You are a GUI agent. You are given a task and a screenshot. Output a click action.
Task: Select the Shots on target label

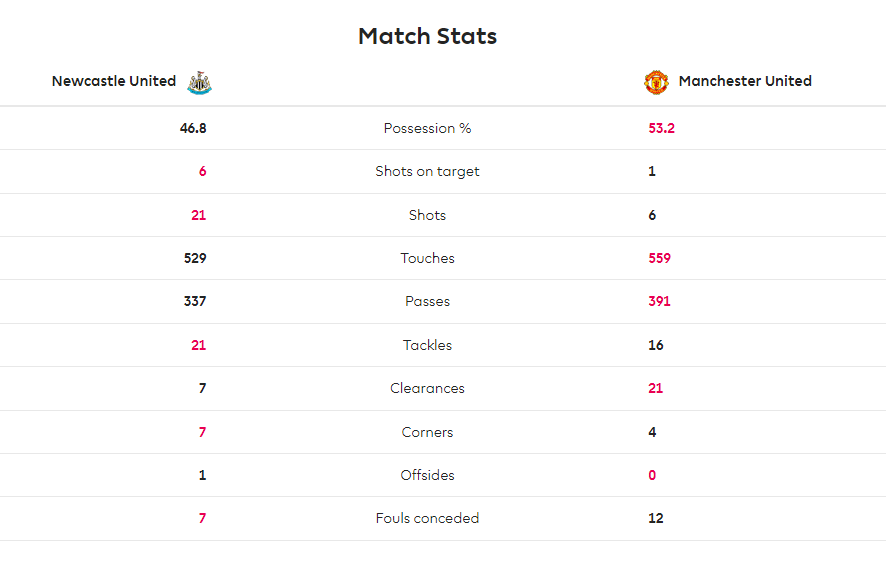pos(427,171)
